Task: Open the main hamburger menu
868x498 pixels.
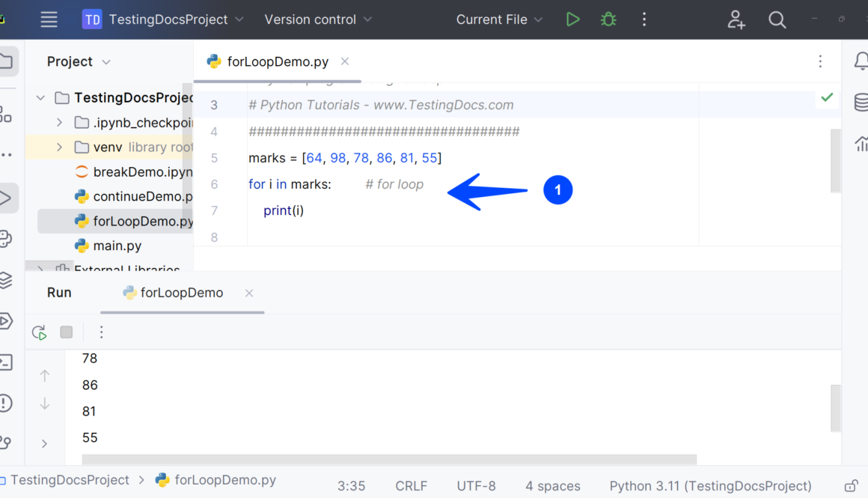Action: 49,19
